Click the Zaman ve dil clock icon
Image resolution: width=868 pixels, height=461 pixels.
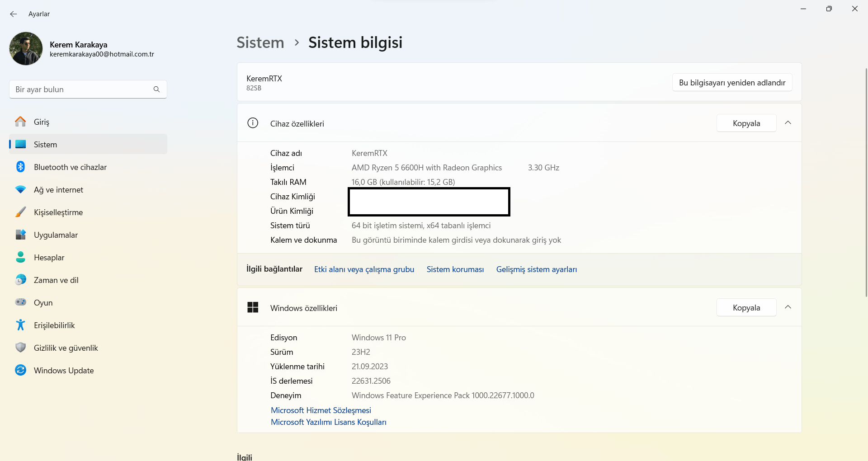tap(20, 280)
